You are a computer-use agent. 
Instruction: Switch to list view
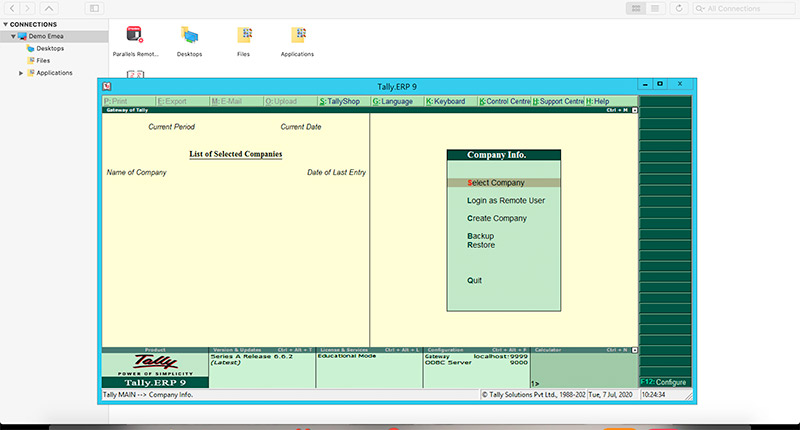click(655, 8)
